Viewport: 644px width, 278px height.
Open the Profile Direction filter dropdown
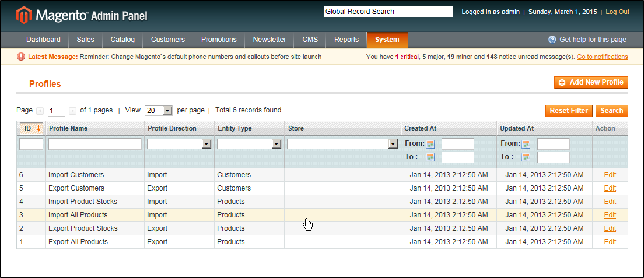coord(179,144)
